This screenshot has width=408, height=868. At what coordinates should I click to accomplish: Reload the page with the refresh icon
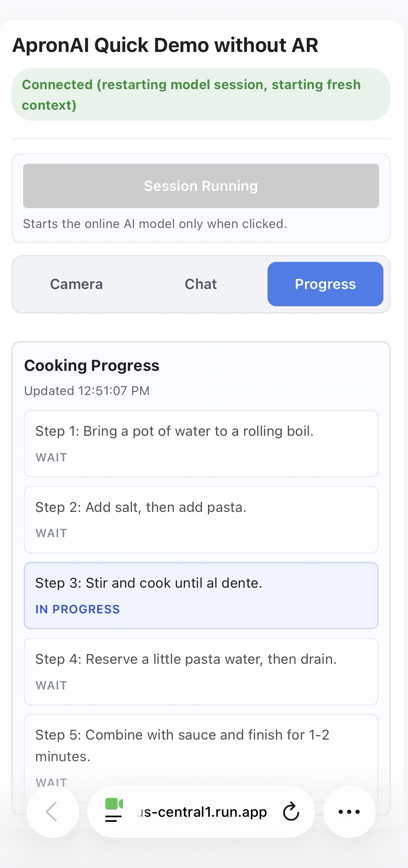click(x=291, y=812)
